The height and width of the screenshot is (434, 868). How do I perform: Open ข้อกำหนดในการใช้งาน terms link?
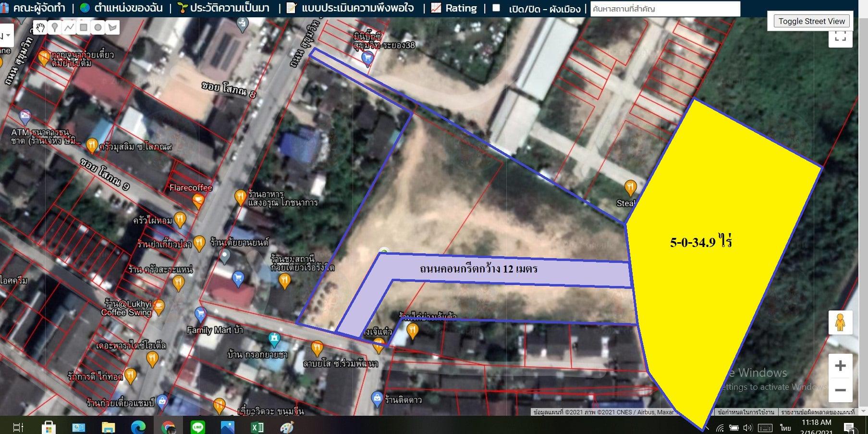click(x=746, y=412)
